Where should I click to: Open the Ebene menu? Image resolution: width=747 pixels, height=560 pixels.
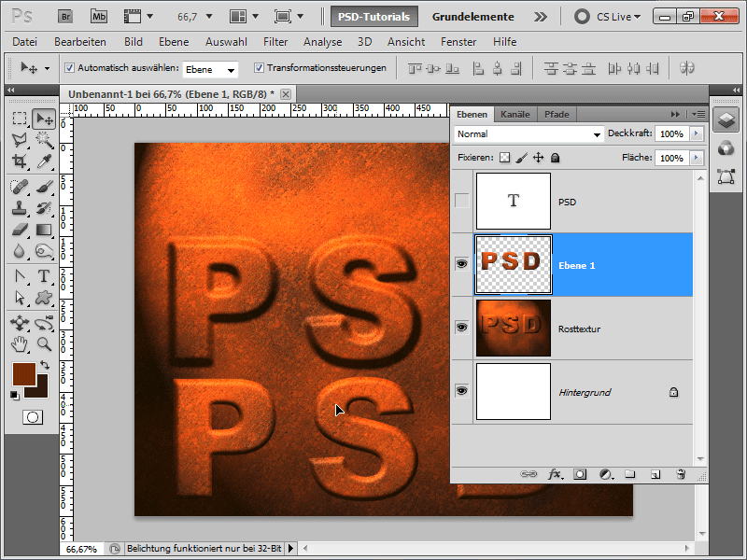[174, 42]
